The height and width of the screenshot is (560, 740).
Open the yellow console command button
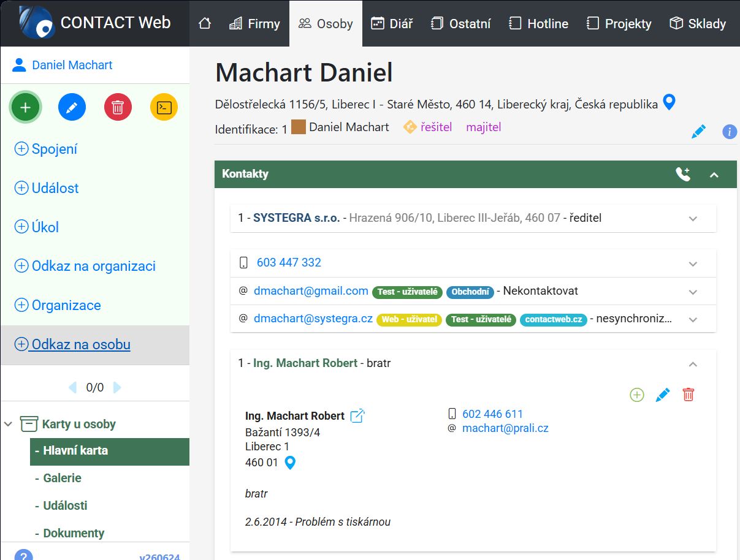point(164,108)
